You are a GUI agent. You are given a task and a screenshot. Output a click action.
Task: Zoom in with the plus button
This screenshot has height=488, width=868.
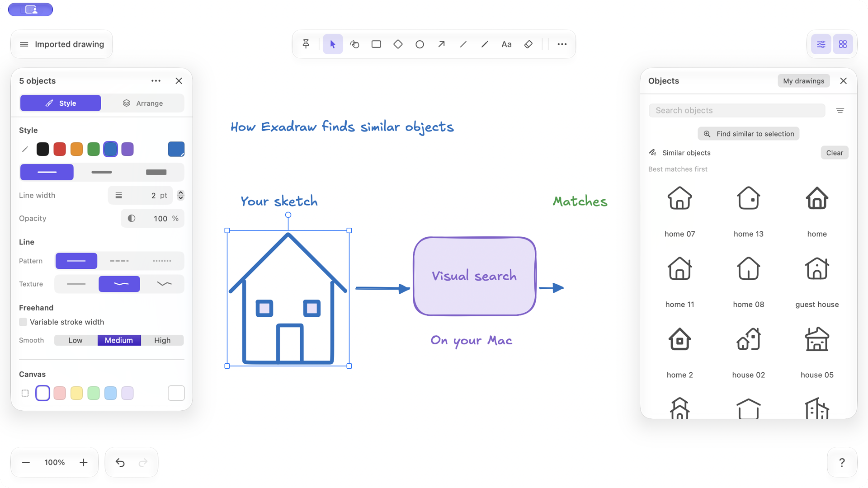[x=84, y=462]
